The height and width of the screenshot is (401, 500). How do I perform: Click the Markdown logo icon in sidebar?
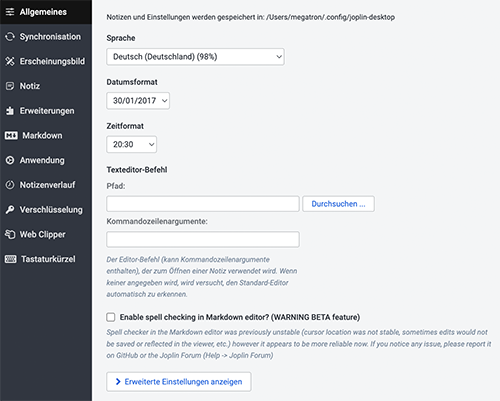pyautogui.click(x=11, y=135)
